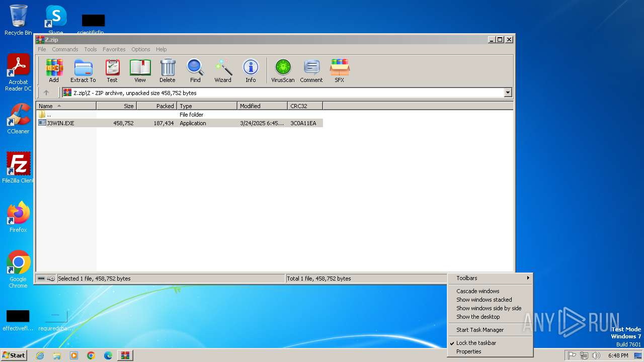Open Chrome from the taskbar

pos(91,355)
